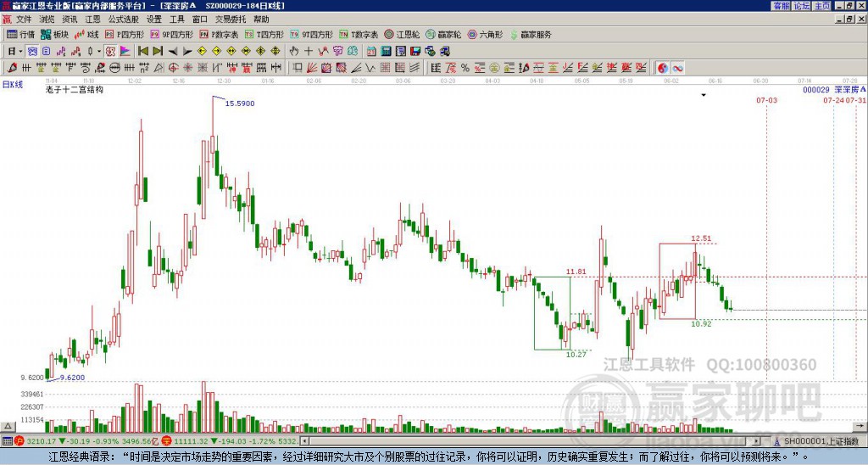Open the 公式选股 menu

coord(124,20)
